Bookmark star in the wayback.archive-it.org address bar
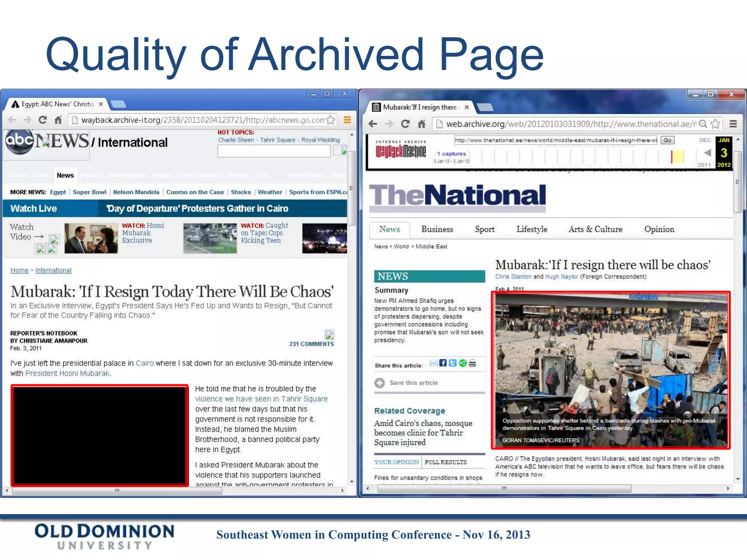 330,120
